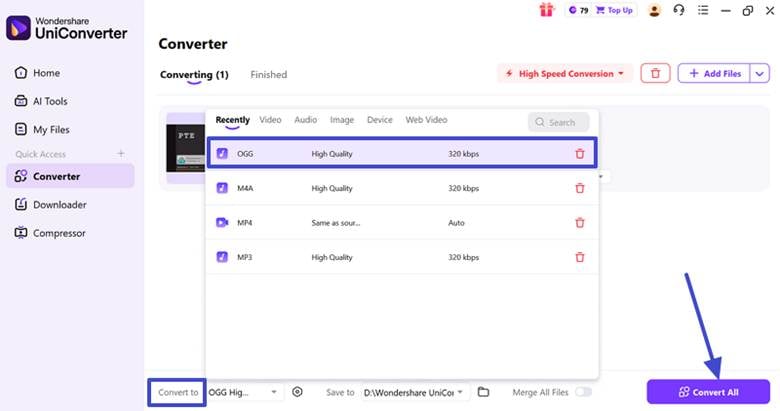
Task: Click the format Search field
Action: (x=559, y=122)
